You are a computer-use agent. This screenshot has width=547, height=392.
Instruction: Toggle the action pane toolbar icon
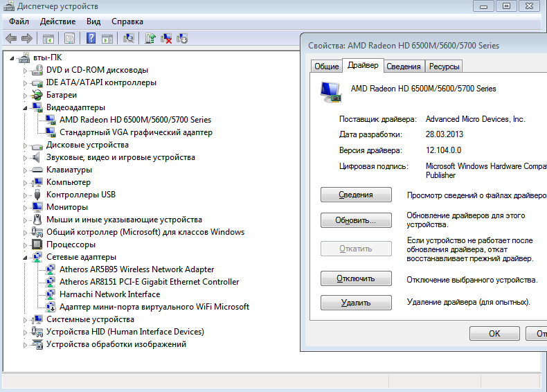[x=107, y=38]
